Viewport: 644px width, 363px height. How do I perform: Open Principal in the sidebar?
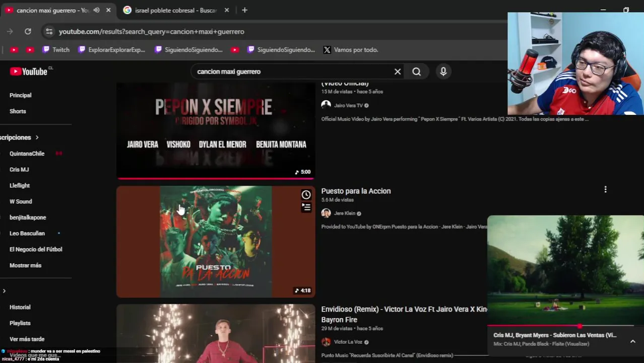point(21,95)
